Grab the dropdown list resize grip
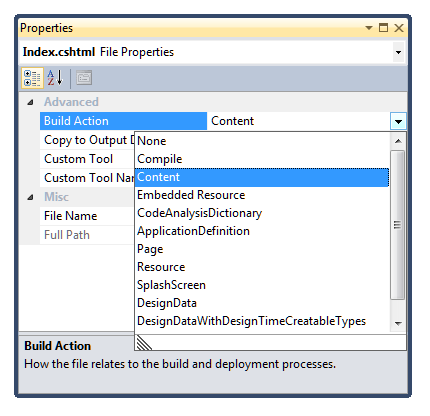Image resolution: width=430 pixels, height=416 pixels. (x=144, y=343)
